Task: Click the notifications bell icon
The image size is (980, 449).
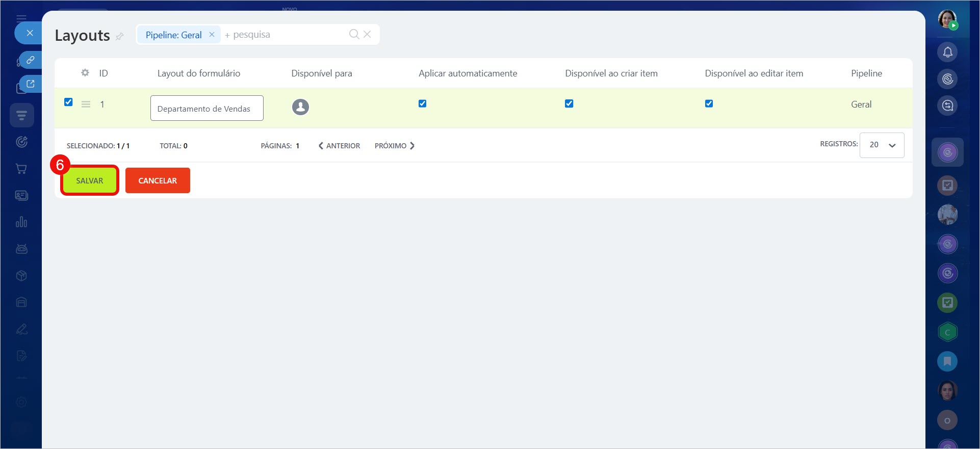Action: tap(947, 52)
